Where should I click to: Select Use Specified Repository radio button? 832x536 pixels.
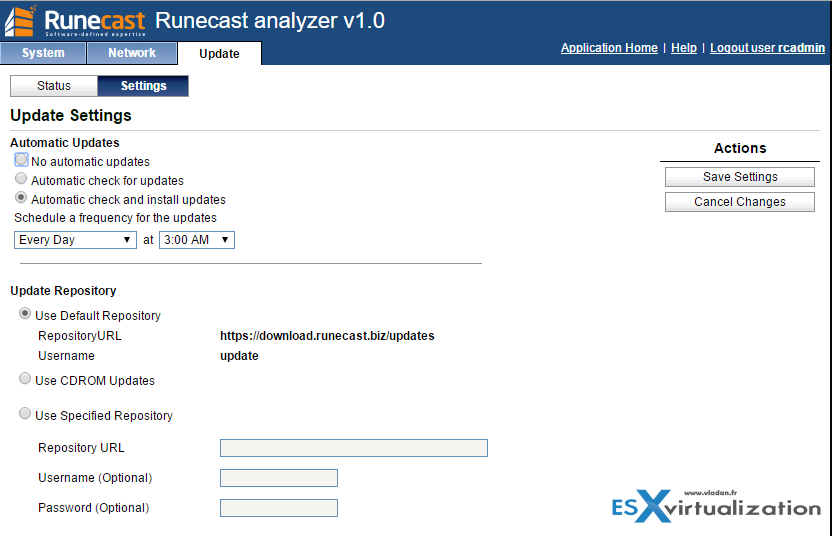25,413
